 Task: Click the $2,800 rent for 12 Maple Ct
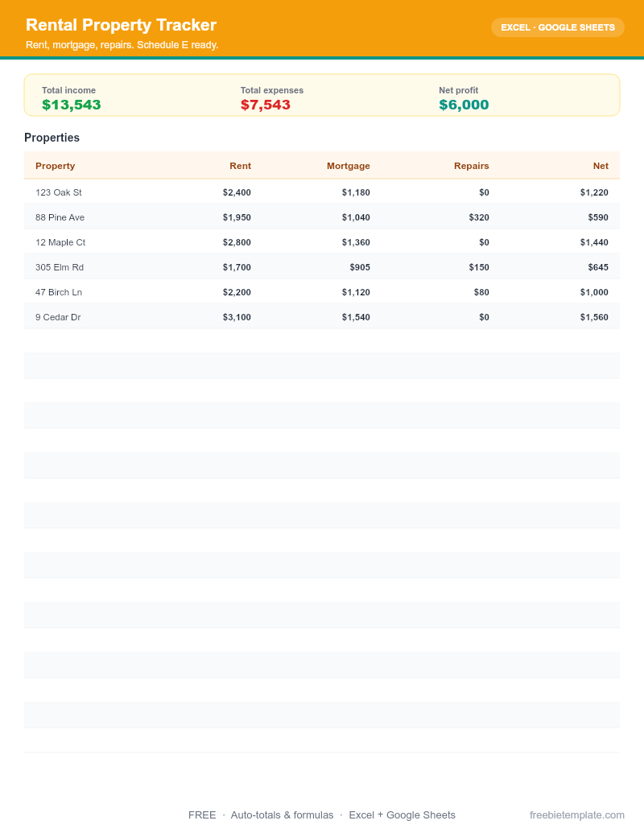tap(237, 242)
